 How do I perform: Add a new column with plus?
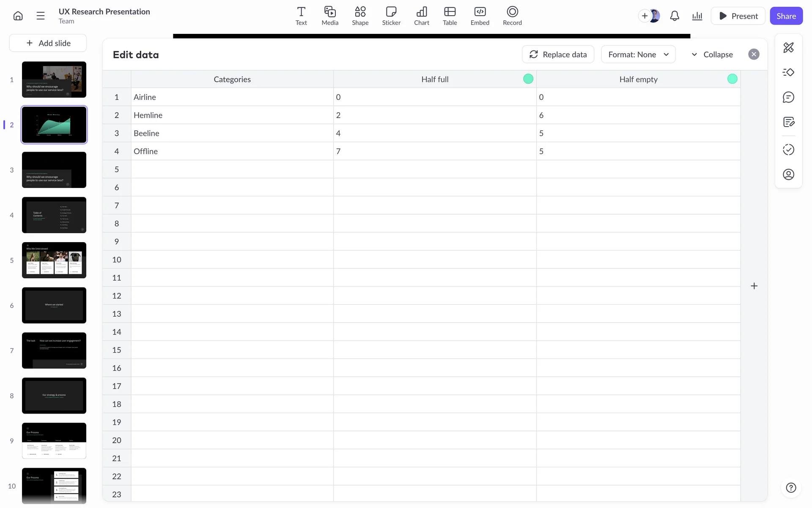tap(754, 286)
